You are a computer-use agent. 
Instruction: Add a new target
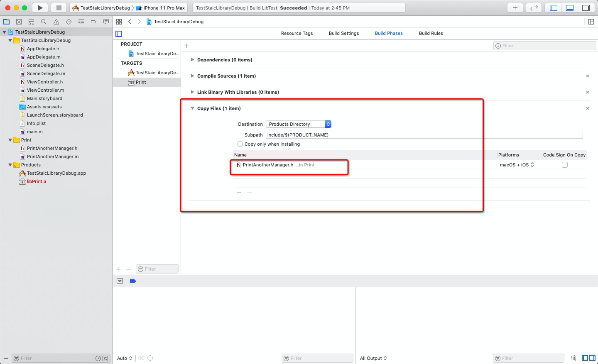(x=118, y=269)
